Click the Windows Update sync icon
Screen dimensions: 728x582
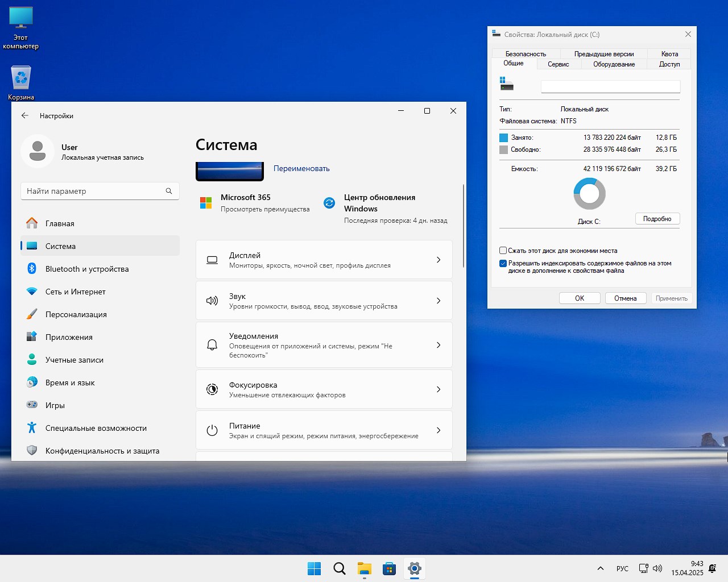(329, 203)
